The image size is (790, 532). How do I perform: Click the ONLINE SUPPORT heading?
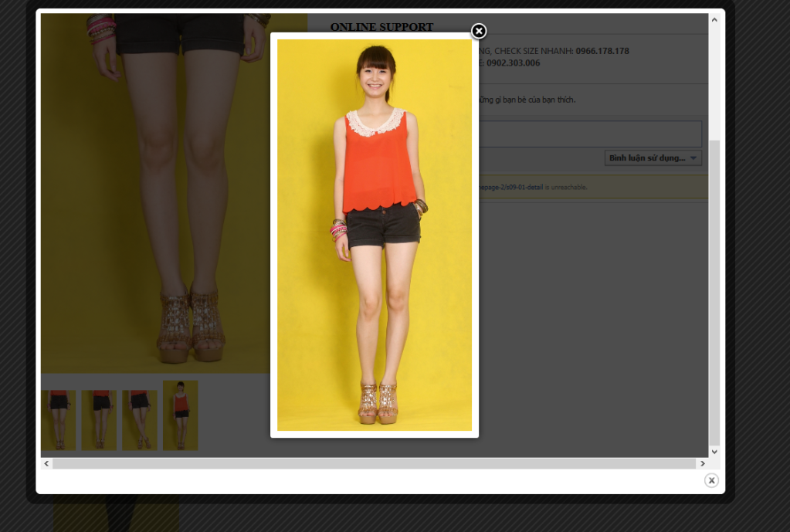[382, 27]
